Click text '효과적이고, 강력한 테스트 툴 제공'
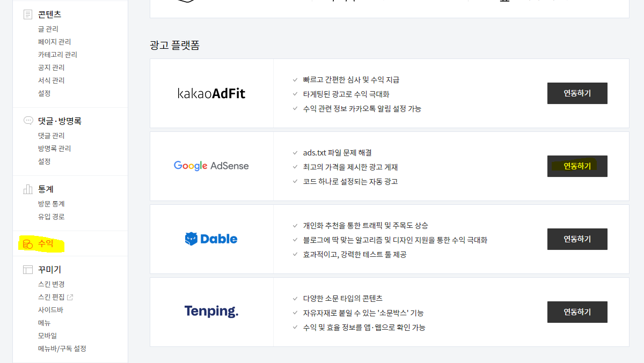The width and height of the screenshot is (644, 363). pyautogui.click(x=354, y=255)
